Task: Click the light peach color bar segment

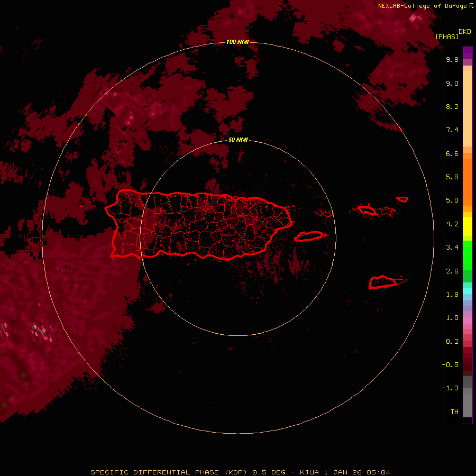Action: pyautogui.click(x=467, y=108)
